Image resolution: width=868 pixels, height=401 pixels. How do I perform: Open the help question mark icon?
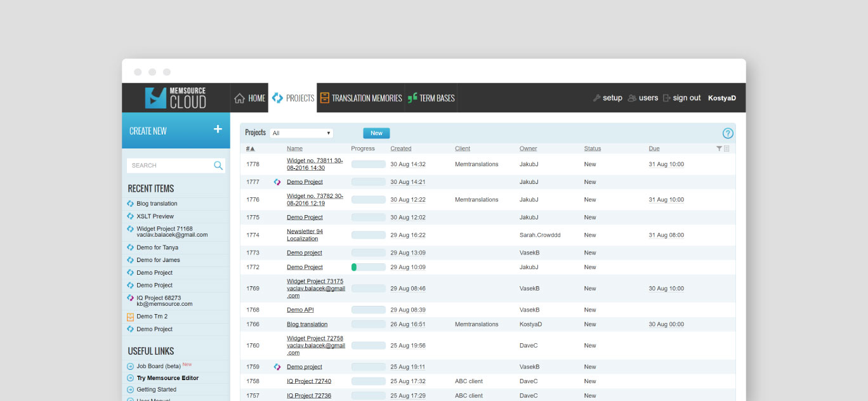click(x=728, y=133)
